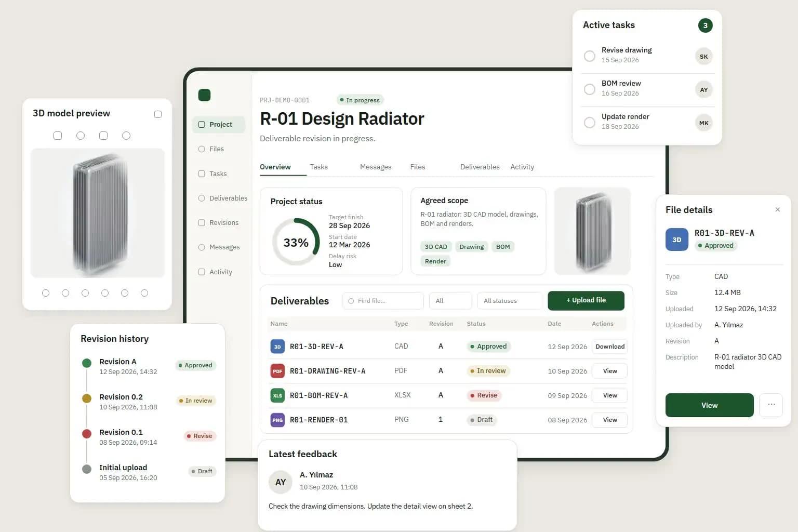Click the In progress status badge

click(360, 100)
